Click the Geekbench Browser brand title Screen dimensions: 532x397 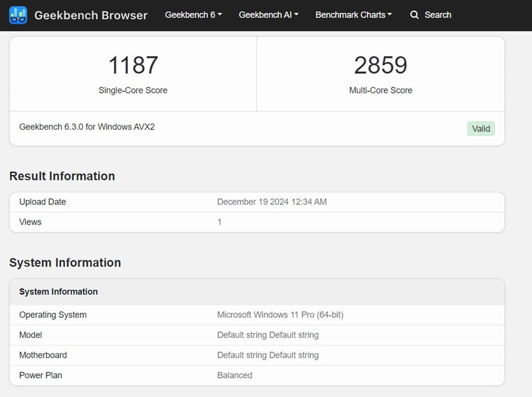[x=91, y=15]
